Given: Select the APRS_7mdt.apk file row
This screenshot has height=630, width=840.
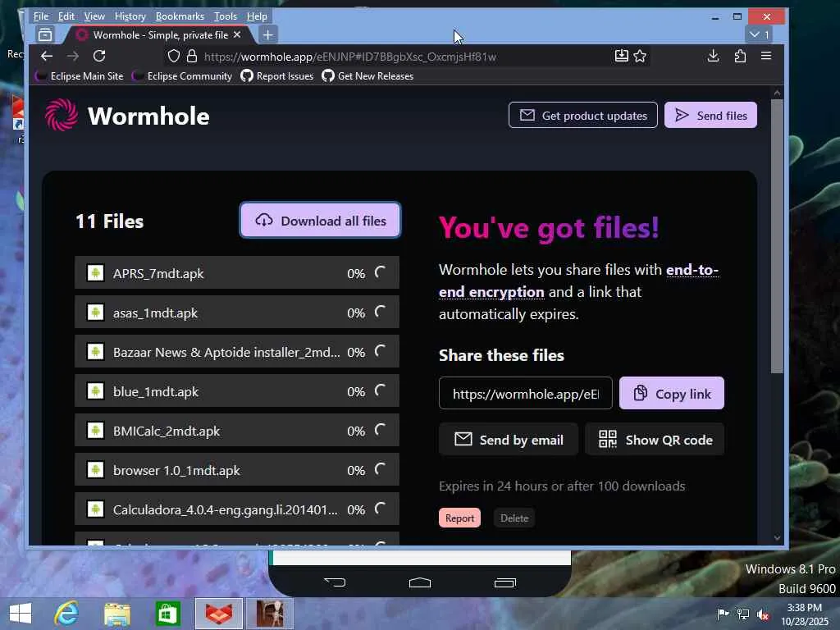Looking at the screenshot, I should click(x=237, y=272).
